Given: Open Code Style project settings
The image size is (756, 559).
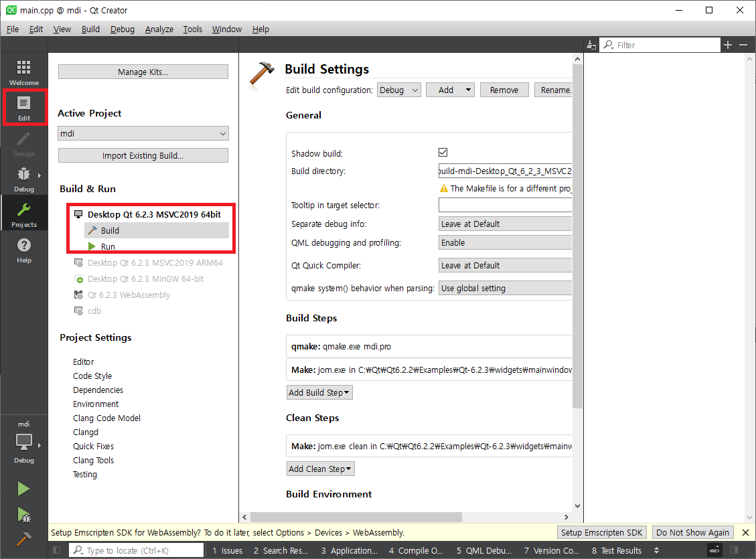Looking at the screenshot, I should pyautogui.click(x=92, y=376).
